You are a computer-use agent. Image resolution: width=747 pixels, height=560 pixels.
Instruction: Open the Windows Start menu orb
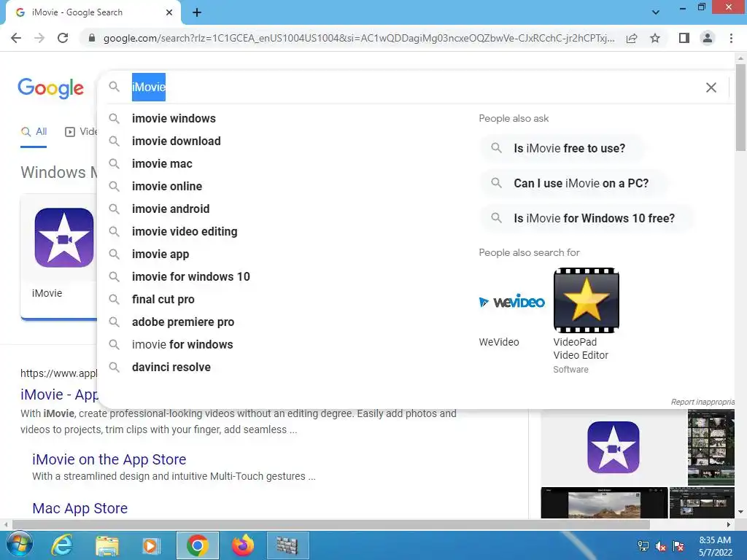[x=18, y=545]
